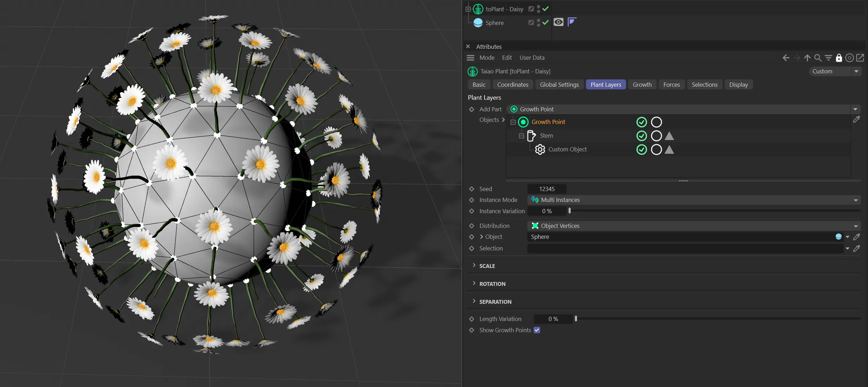Click the open new attribute manager icon
868x387 pixels.
pos(860,58)
